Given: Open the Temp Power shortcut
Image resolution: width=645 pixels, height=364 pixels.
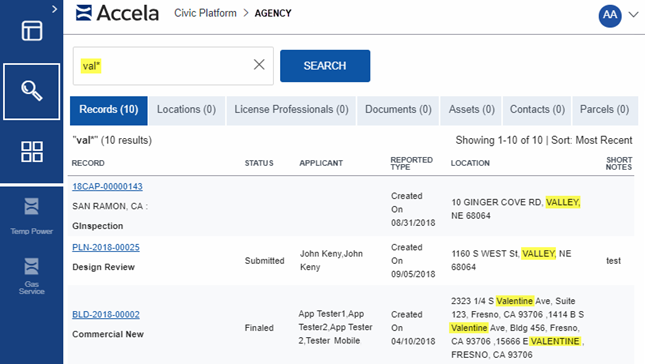Looking at the screenshot, I should tap(32, 216).
